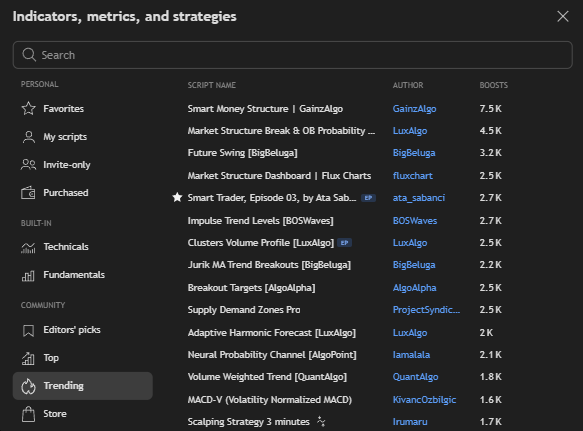Open lamalala author profile
583x431 pixels.
click(411, 355)
